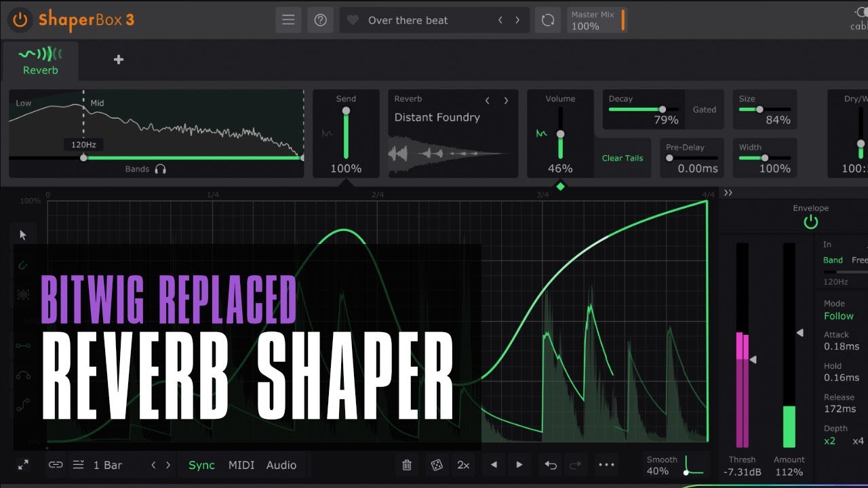Add a new shaper with plus button
The image size is (868, 488).
119,60
